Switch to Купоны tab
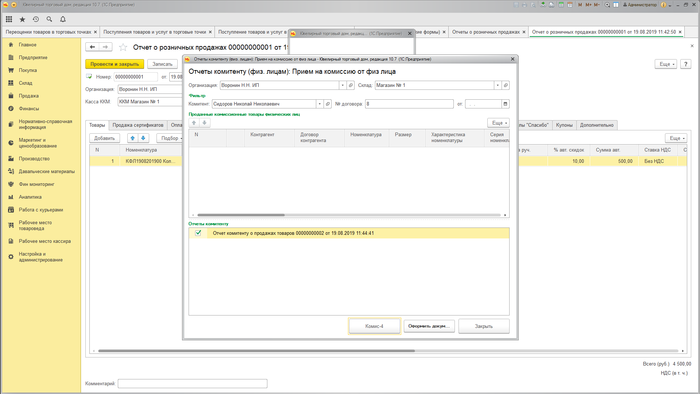 (x=564, y=125)
